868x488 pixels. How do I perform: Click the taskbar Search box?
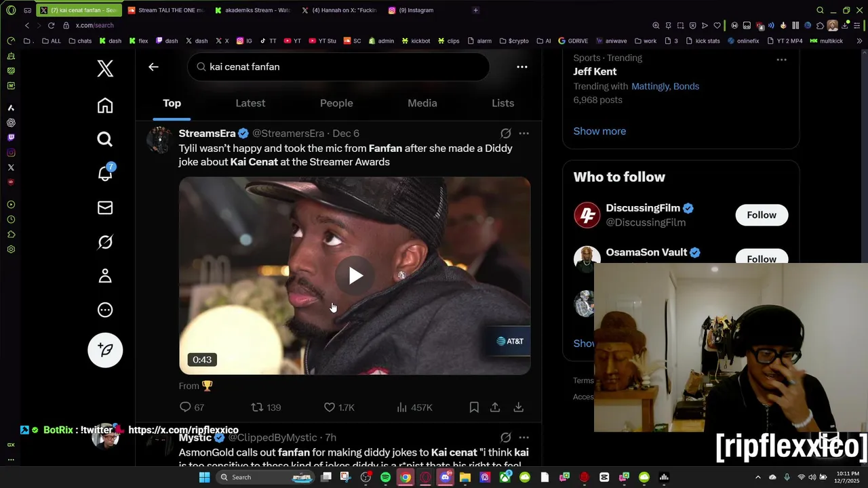click(x=266, y=477)
